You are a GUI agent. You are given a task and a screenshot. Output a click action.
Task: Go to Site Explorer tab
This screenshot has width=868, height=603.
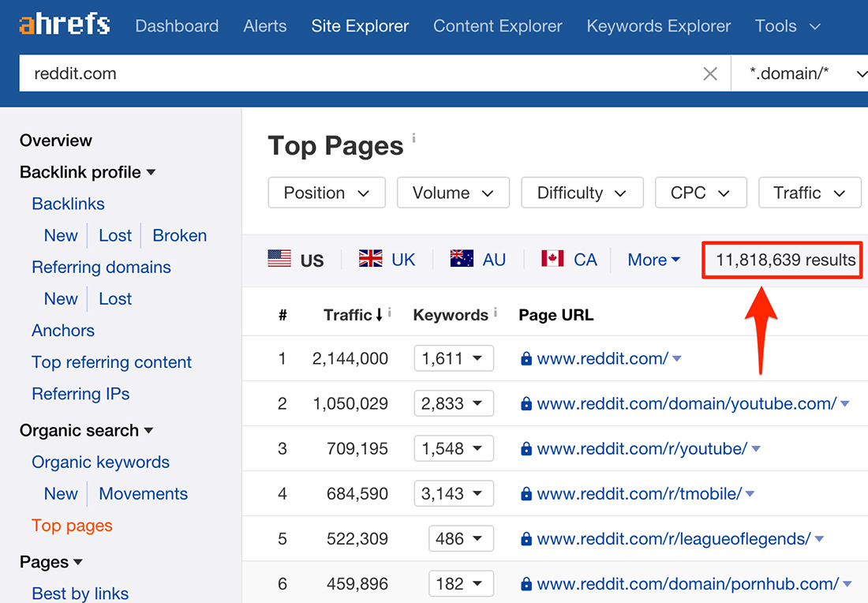[360, 26]
